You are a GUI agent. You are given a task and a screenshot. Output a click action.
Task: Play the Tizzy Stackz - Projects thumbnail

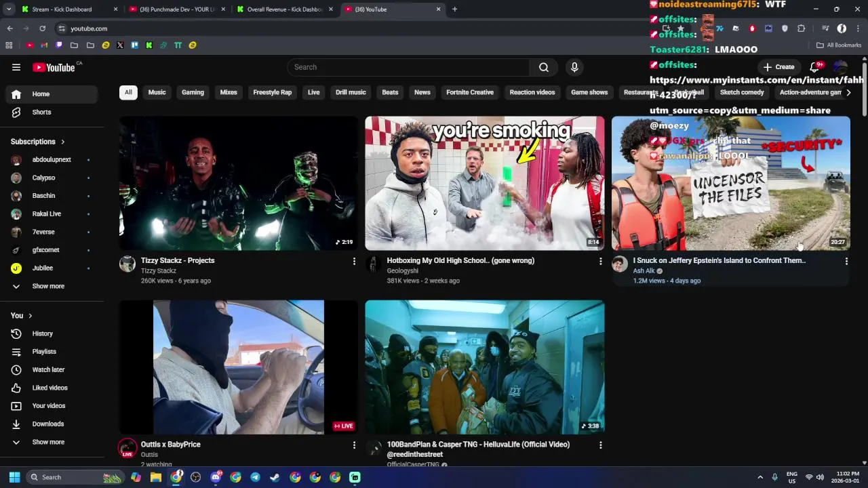(x=239, y=183)
